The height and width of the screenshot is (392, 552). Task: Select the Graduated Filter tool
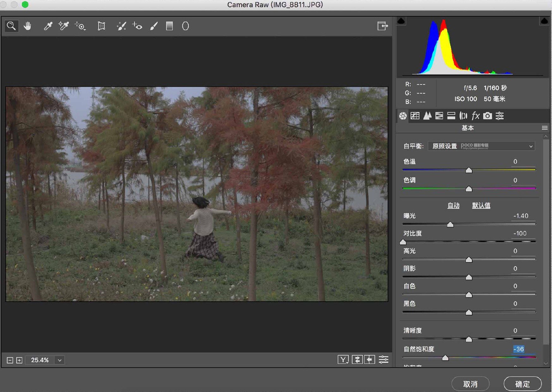(x=169, y=26)
